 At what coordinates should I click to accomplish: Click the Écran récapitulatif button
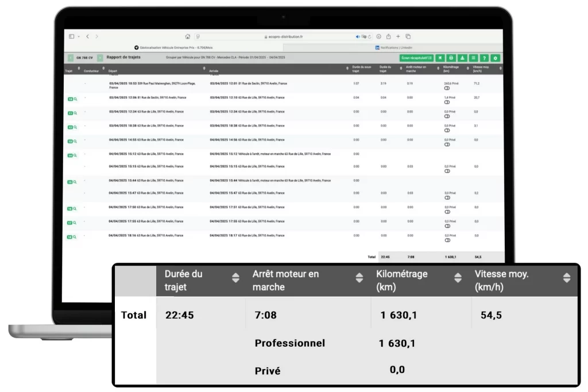pos(416,58)
